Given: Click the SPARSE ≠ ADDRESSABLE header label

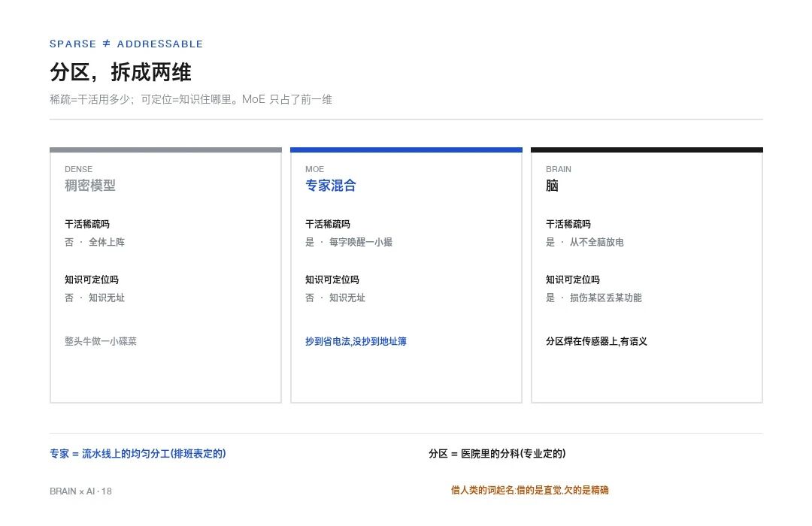Looking at the screenshot, I should (126, 44).
